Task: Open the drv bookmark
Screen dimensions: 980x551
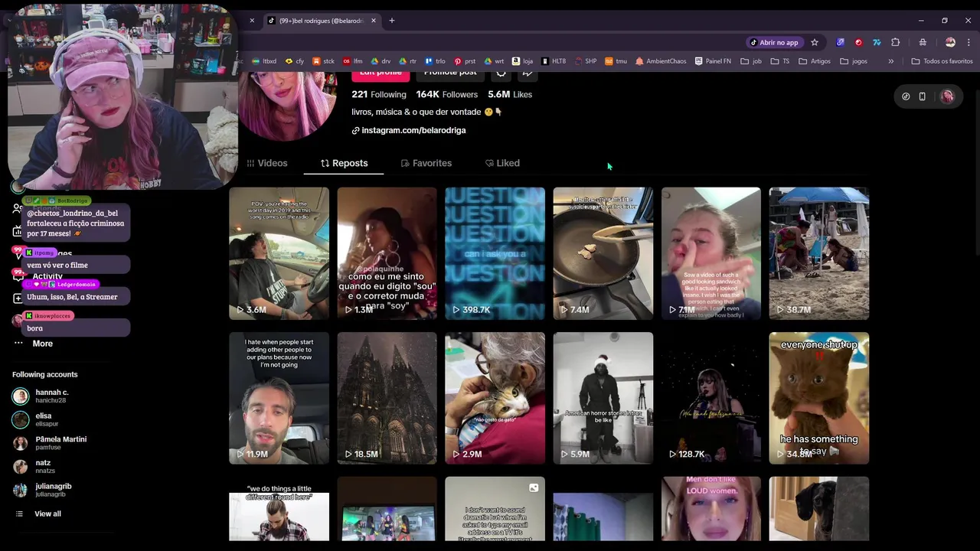Action: [x=381, y=61]
